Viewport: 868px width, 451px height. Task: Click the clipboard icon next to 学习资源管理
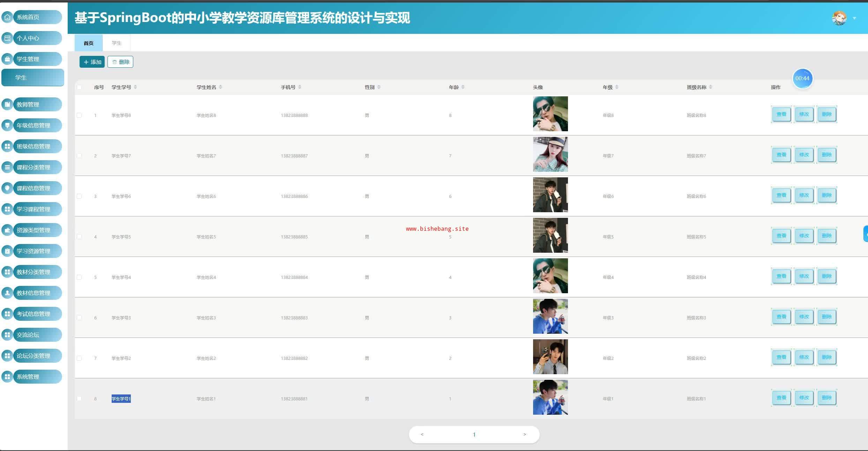point(7,251)
